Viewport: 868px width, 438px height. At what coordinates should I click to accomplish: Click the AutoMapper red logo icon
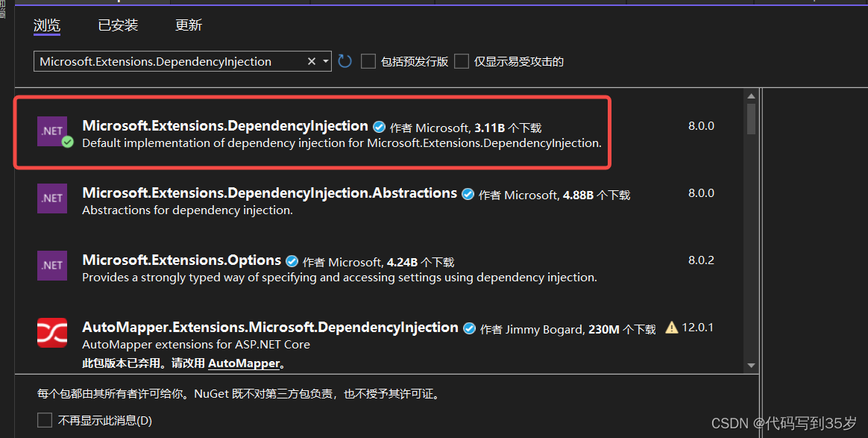click(x=51, y=333)
